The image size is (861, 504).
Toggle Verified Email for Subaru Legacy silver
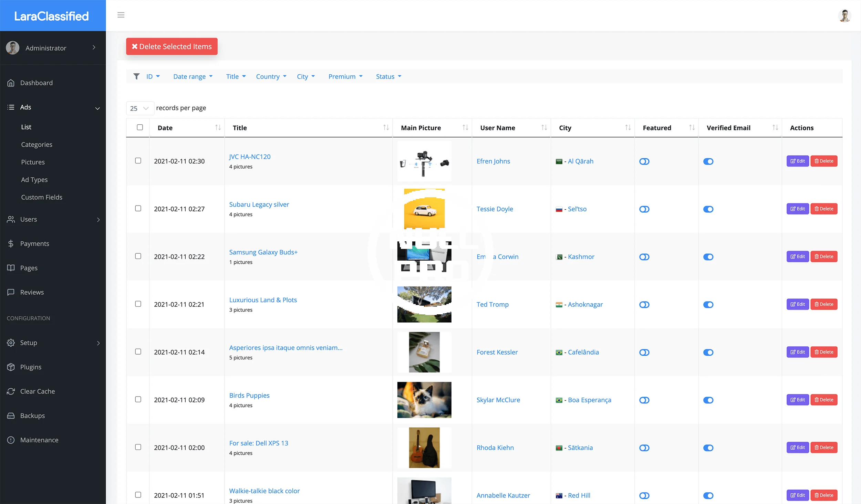pos(708,209)
